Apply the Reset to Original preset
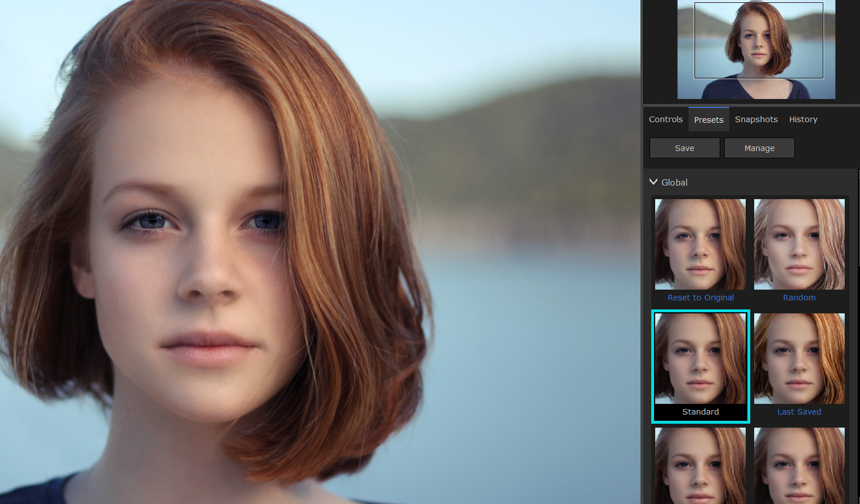The image size is (860, 504). [700, 244]
